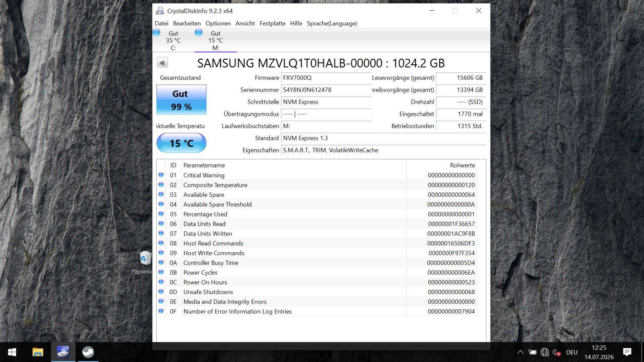644x362 pixels.
Task: Show hidden tray icons chevron
Action: 521,352
